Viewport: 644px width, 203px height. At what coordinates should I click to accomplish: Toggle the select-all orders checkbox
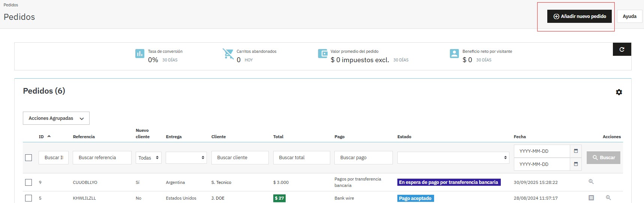(28, 158)
